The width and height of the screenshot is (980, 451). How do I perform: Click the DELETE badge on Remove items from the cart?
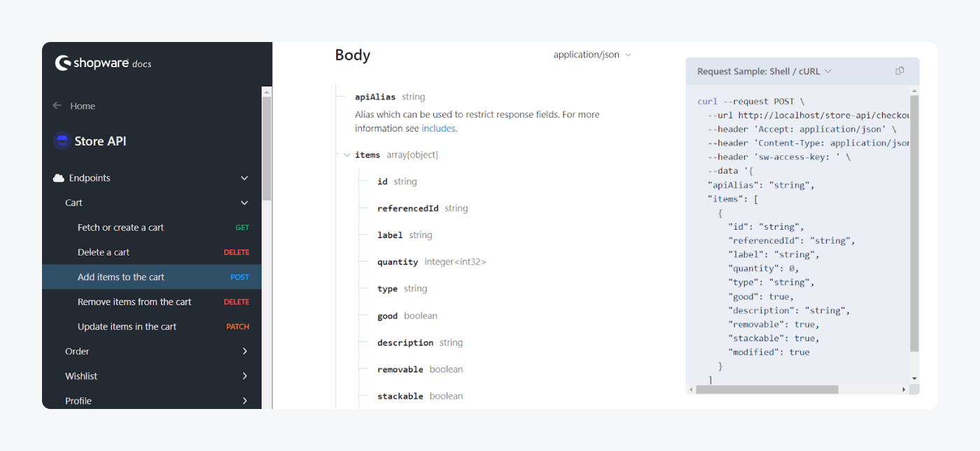[x=237, y=302]
